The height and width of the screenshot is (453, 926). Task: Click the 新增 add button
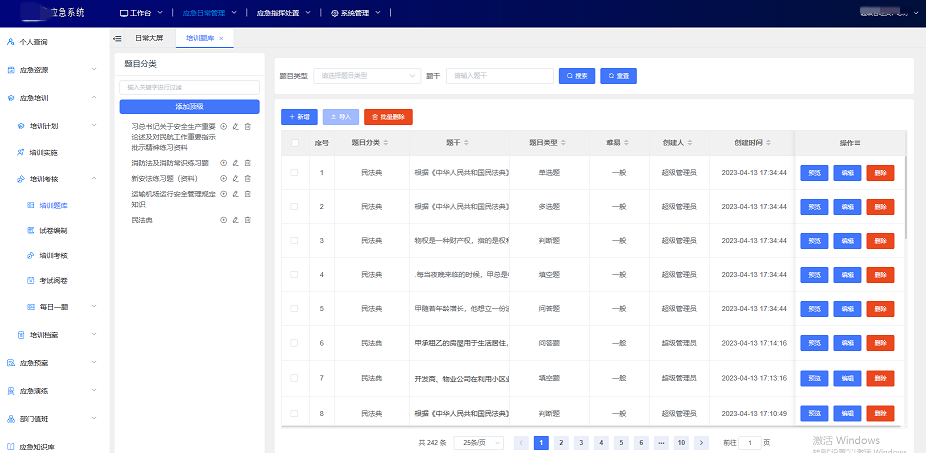[x=299, y=117]
